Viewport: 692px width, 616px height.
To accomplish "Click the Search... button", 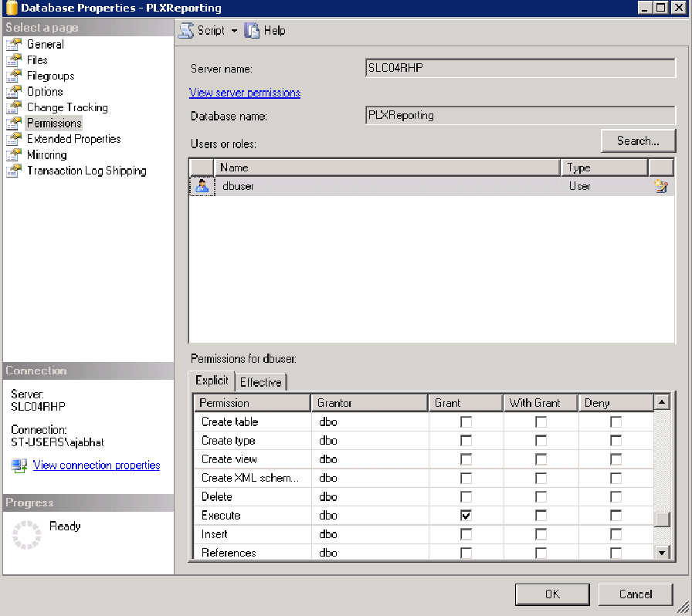I will click(638, 141).
